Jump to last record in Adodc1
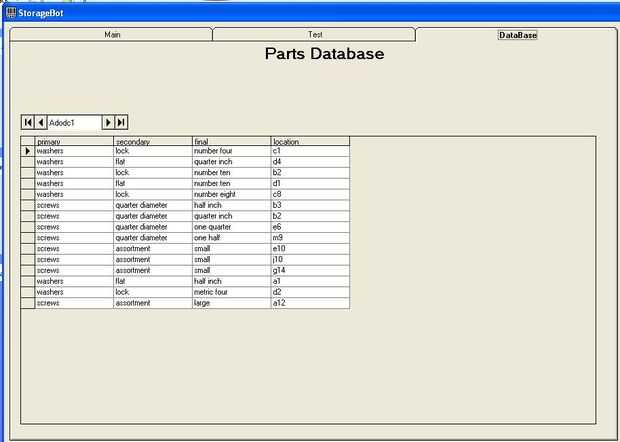620x442 pixels. [x=121, y=122]
